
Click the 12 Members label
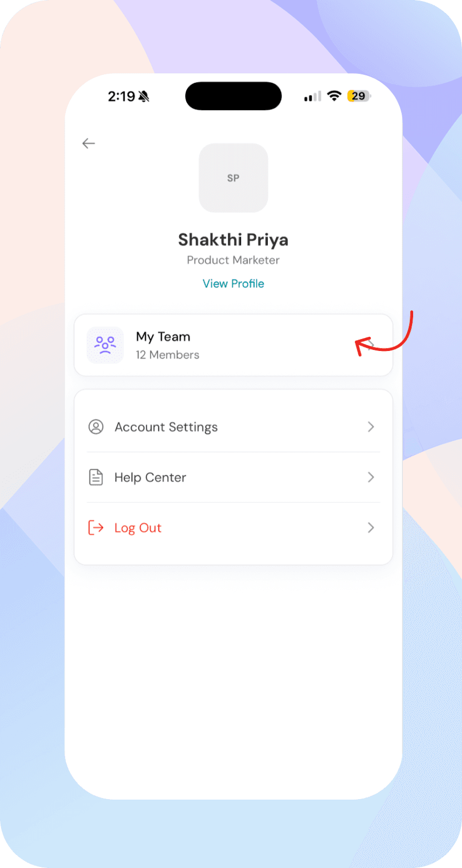(x=167, y=355)
